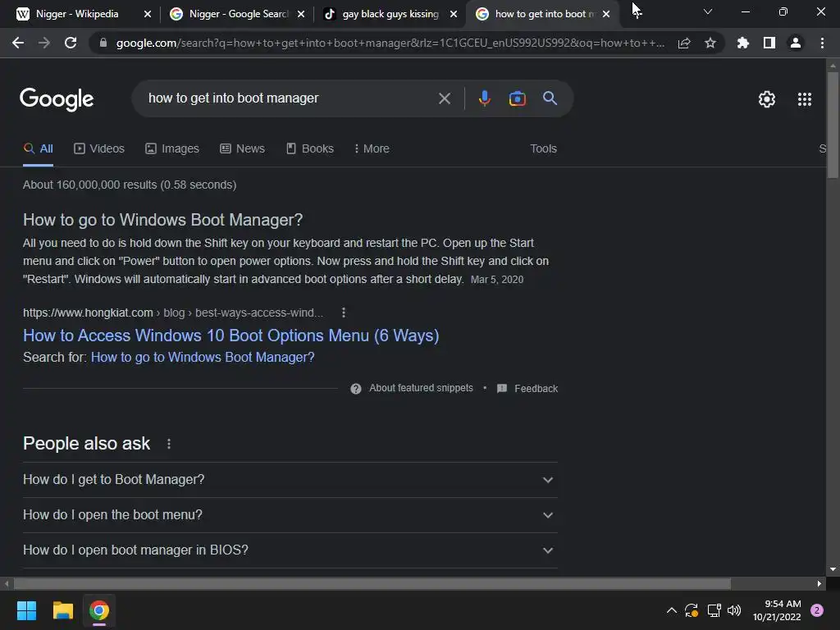Screen dimensions: 840x630
Task: Click the vertical scrollbar thumb
Action: click(833, 125)
